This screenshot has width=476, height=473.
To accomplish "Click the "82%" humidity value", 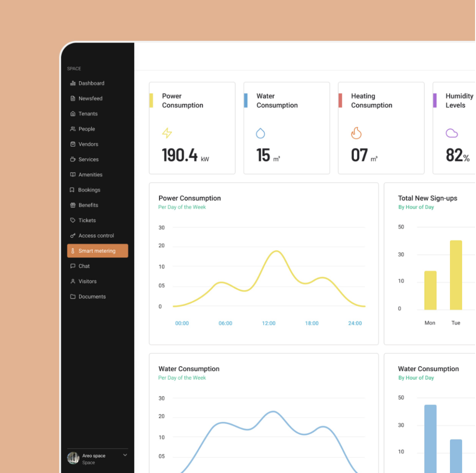I will [x=457, y=155].
